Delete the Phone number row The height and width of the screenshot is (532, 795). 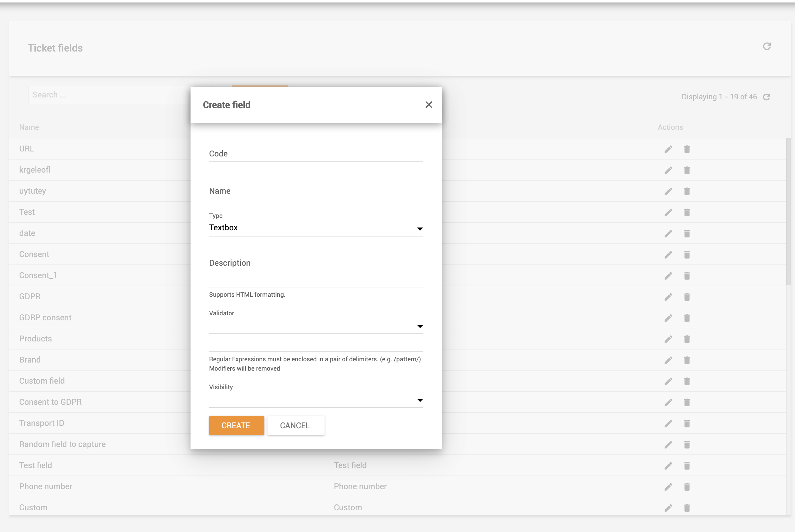[687, 487]
